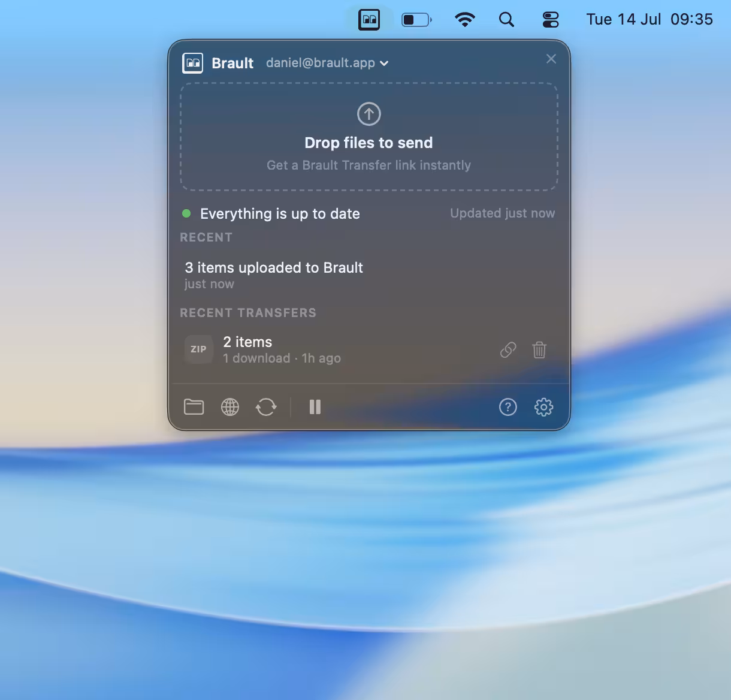Click the battery status icon

click(416, 20)
